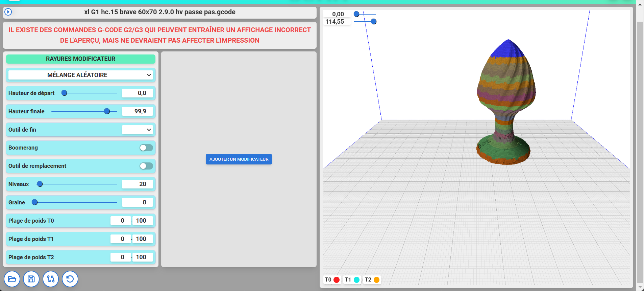Open the Mélange aléatoire dropdown
This screenshot has width=644, height=291.
pos(80,75)
